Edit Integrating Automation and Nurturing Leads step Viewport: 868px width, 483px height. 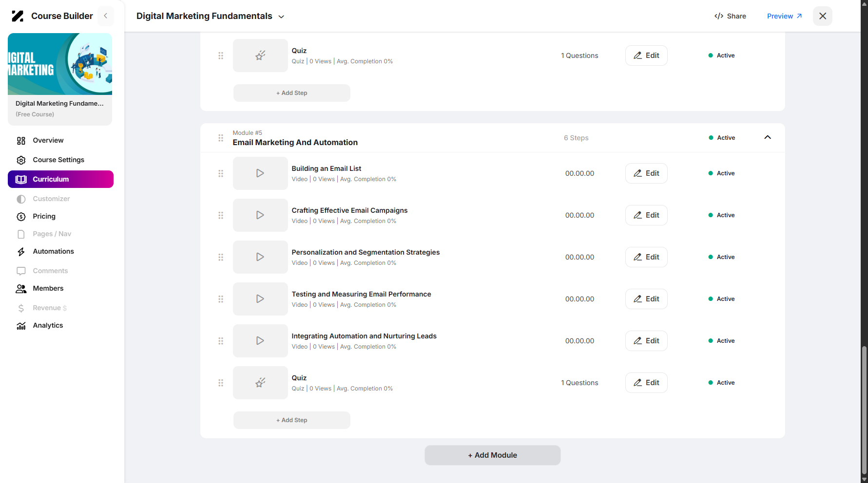pyautogui.click(x=646, y=341)
